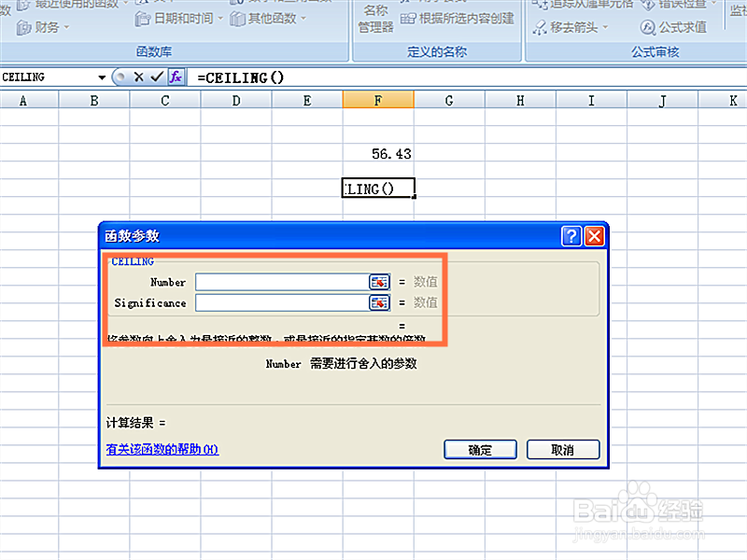
Task: Click the 确定 OK button
Action: point(480,450)
